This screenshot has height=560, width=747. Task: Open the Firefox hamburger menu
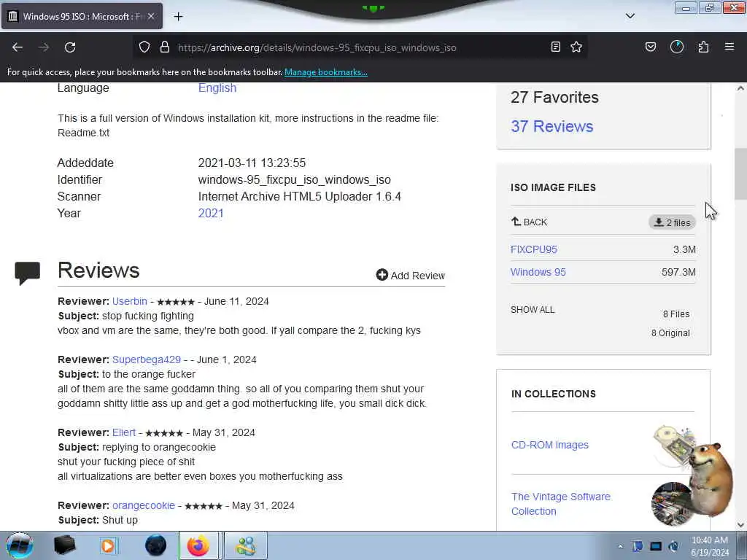[x=729, y=47]
